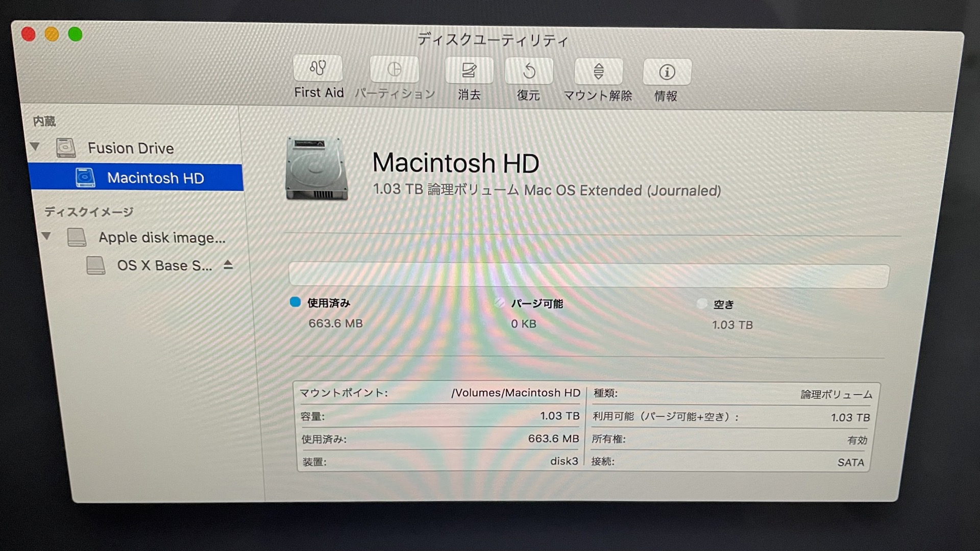The width and height of the screenshot is (980, 551).
Task: Select Apple disk image sidebar entry
Action: click(x=162, y=238)
